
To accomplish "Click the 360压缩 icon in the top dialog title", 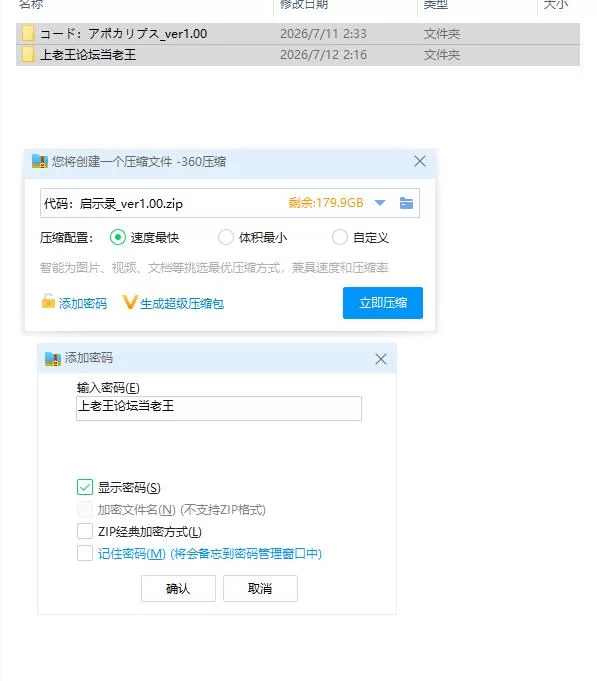I will 40,162.
